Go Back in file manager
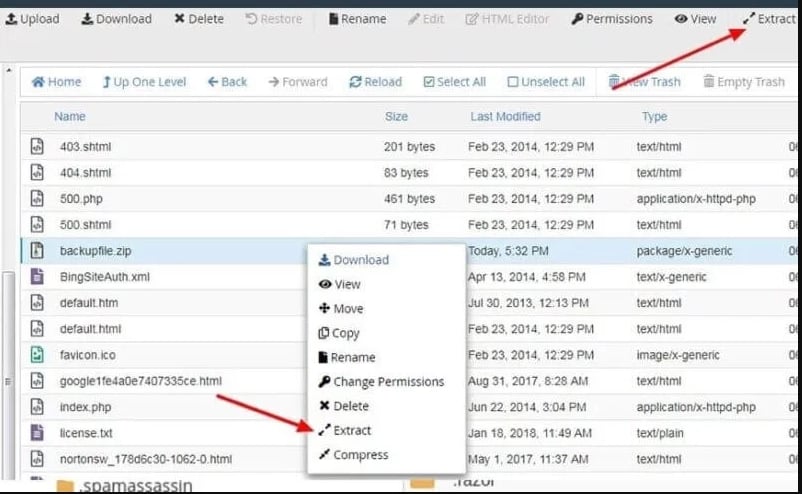Image resolution: width=802 pixels, height=494 pixels. pyautogui.click(x=227, y=82)
